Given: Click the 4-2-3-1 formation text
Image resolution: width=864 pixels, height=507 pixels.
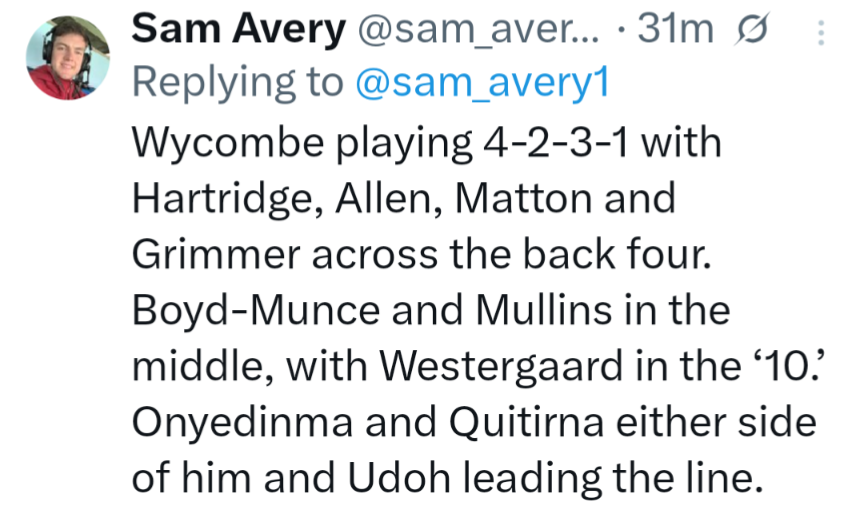Looking at the screenshot, I should pyautogui.click(x=555, y=142).
